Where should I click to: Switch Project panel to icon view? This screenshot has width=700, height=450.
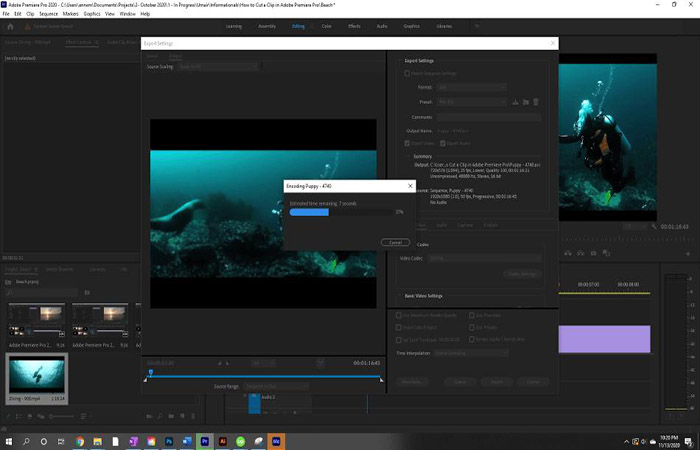(29, 416)
